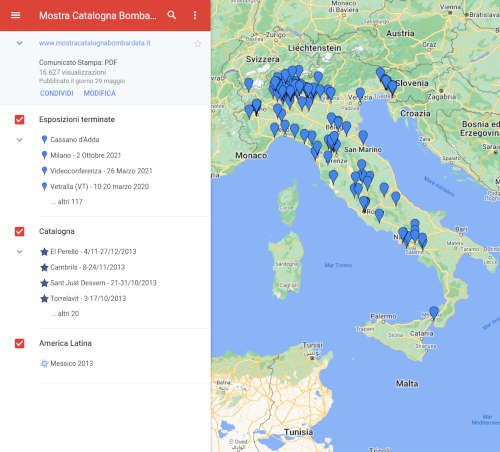Select Vetralla (VT) 10-20 marzo 2020 entry
Viewport: 500px width, 452px height.
[99, 187]
